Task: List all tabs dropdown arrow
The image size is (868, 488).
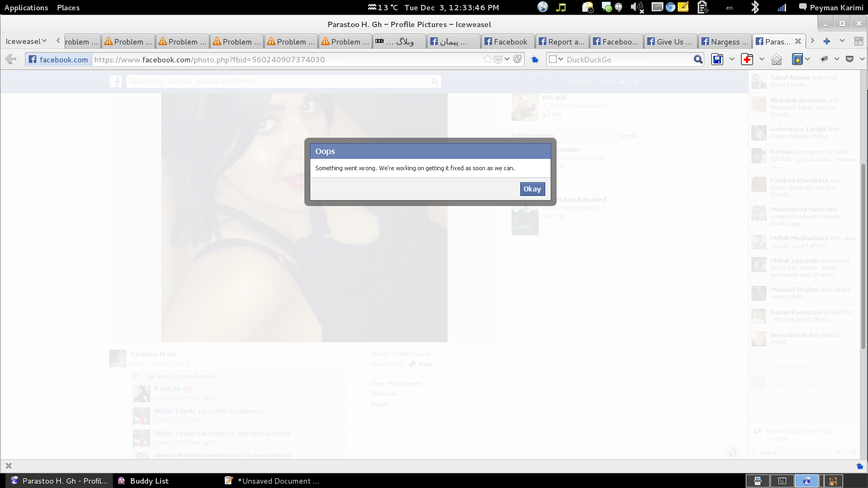Action: (842, 41)
